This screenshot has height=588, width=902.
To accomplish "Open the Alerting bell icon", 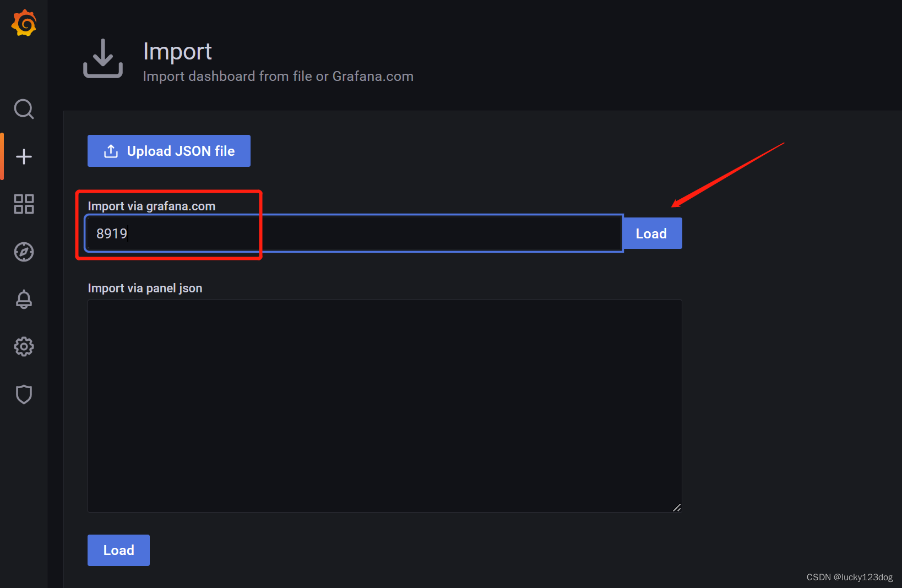I will click(24, 299).
